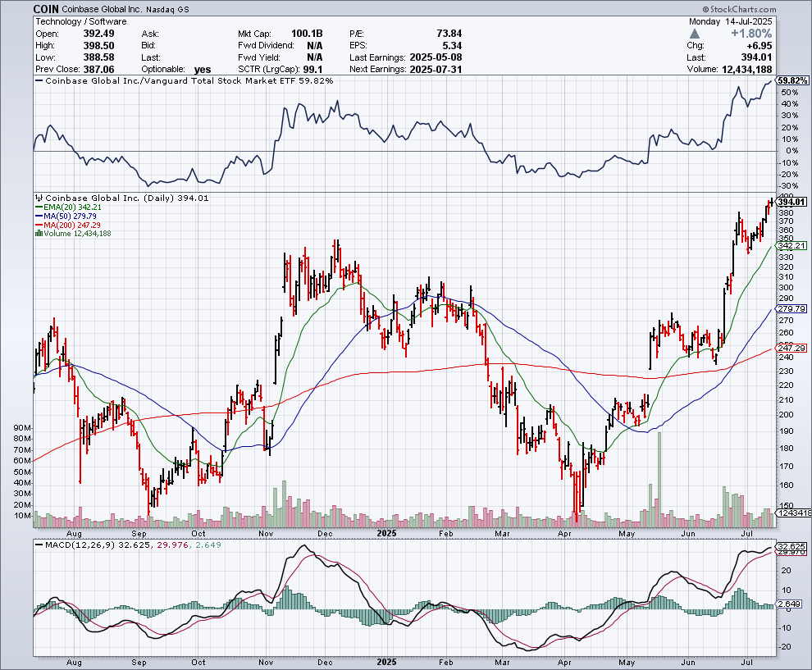Select the header Volume value '12,434,188'

pos(746,69)
